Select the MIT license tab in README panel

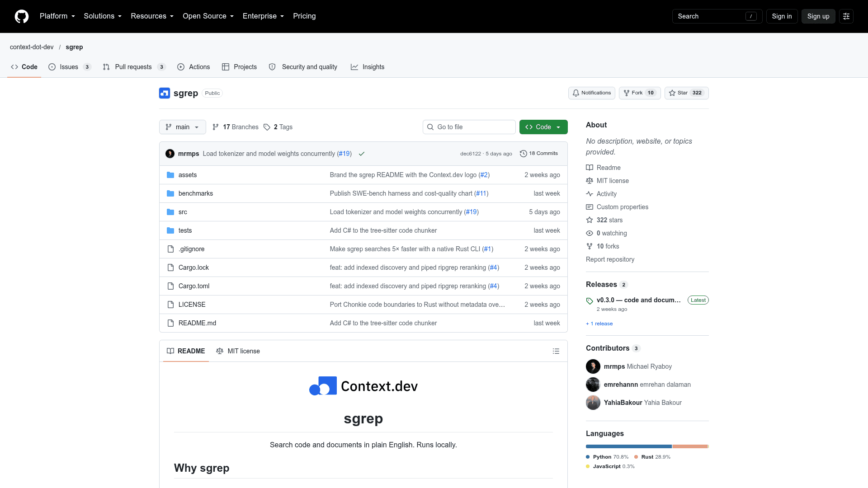point(238,351)
